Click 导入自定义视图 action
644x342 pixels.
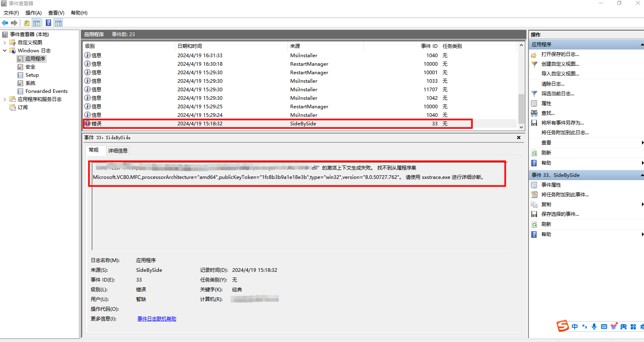(560, 73)
